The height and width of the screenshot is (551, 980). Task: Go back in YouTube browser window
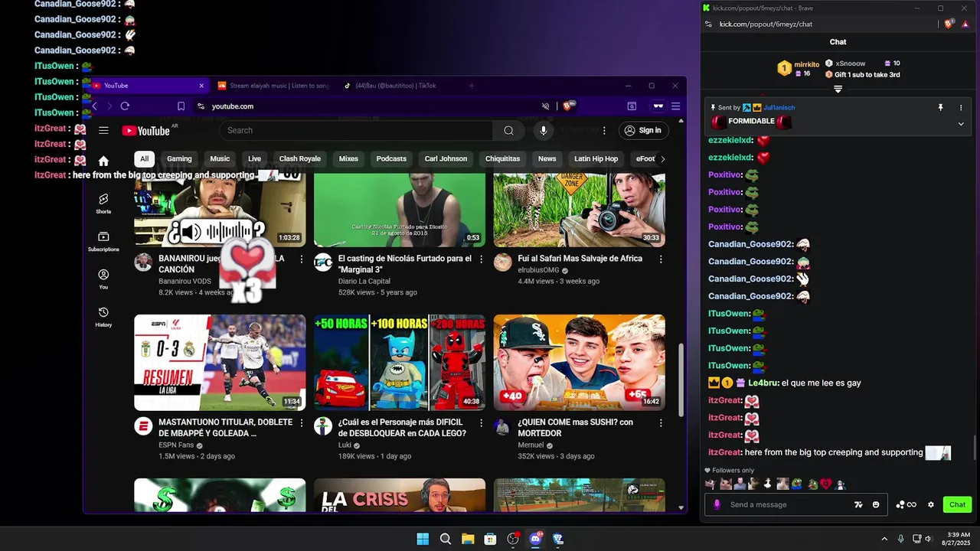click(x=94, y=106)
